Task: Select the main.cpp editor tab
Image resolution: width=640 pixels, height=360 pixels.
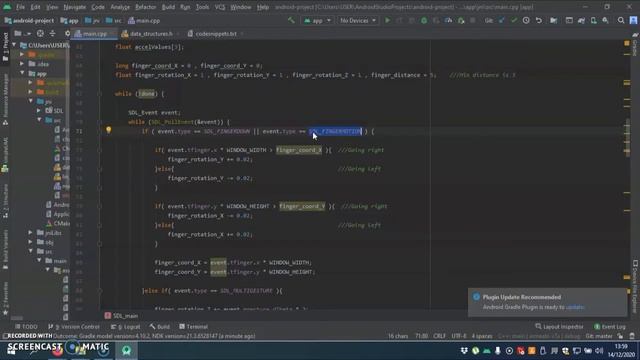Action: point(94,34)
